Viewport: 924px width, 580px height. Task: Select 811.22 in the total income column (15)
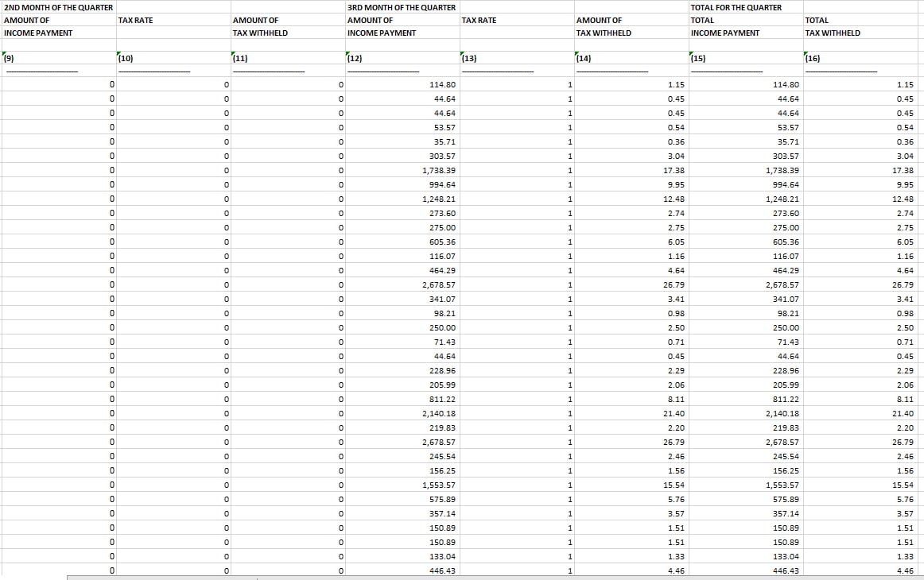coord(786,399)
